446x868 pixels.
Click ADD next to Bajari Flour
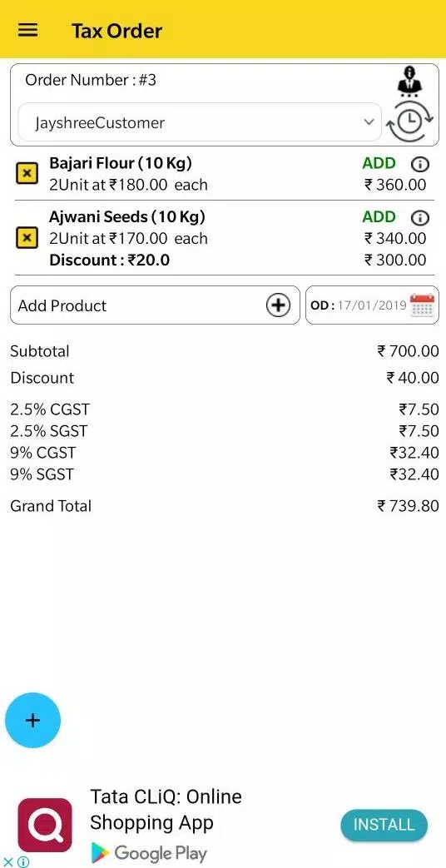379,164
